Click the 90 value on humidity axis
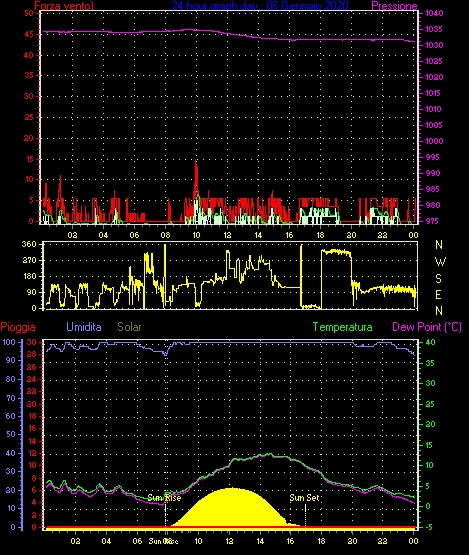Screen dimensions: 469x555 click(x=11, y=360)
